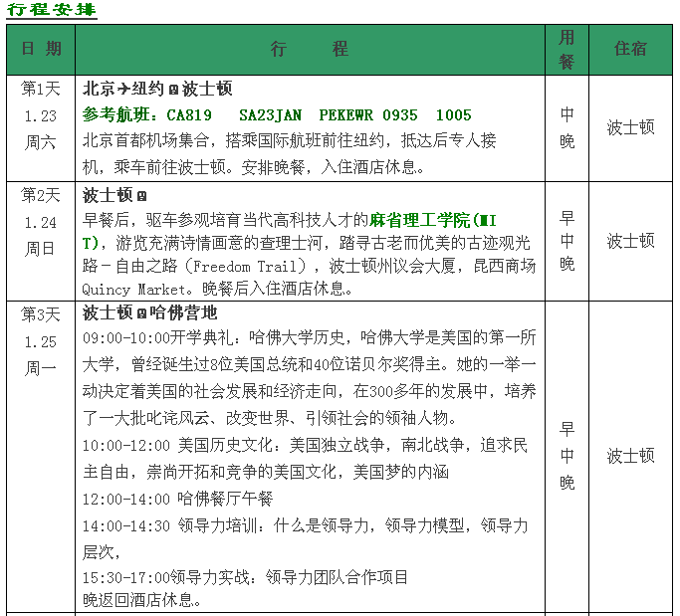680x616 pixels.
Task: Select the 用餐 column header
Action: point(567,50)
